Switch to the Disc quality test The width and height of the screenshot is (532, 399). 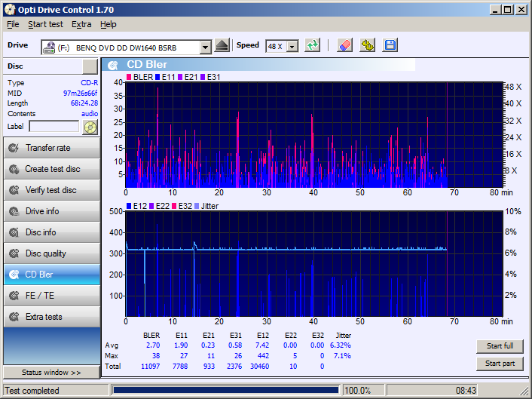tap(51, 253)
